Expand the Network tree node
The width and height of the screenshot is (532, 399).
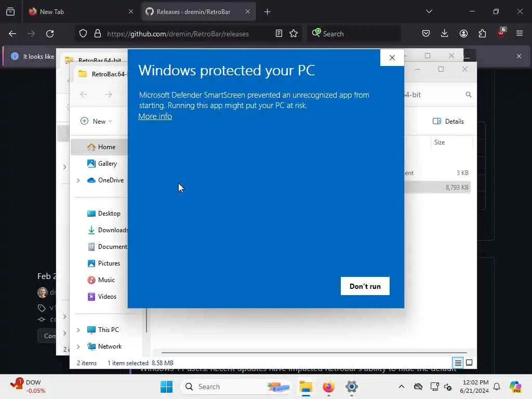point(78,347)
